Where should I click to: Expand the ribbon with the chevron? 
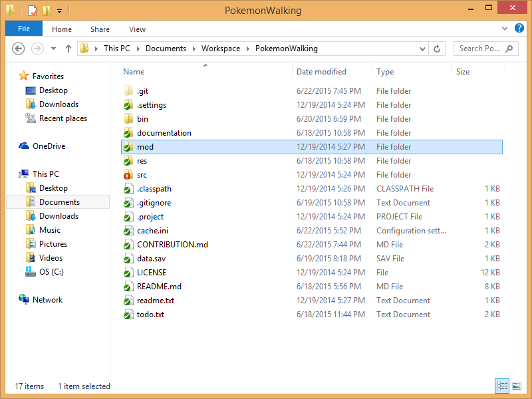(x=505, y=29)
